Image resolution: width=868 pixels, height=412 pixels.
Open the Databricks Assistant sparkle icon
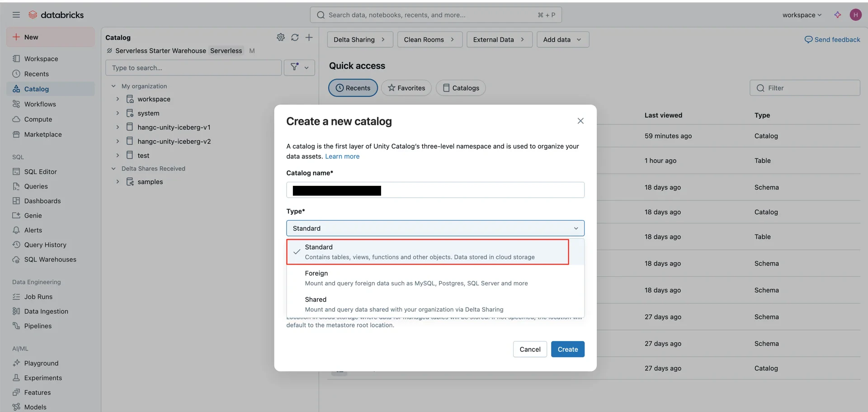(837, 15)
